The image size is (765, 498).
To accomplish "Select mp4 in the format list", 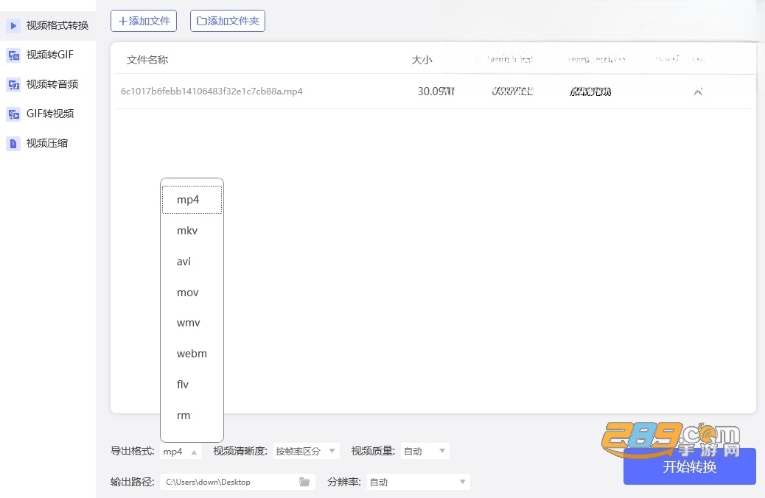I will pyautogui.click(x=192, y=199).
